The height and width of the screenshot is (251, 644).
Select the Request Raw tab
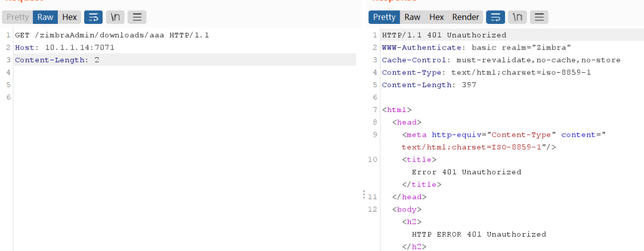(45, 17)
